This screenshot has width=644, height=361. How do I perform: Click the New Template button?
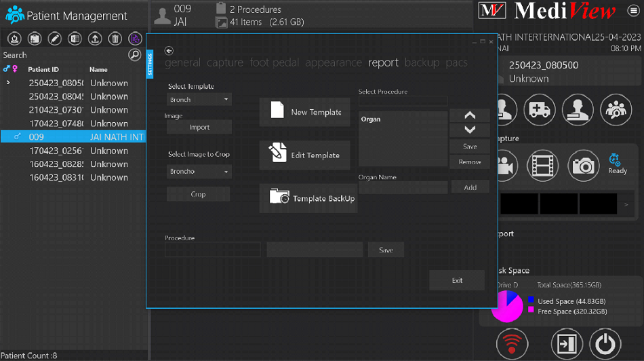point(305,112)
